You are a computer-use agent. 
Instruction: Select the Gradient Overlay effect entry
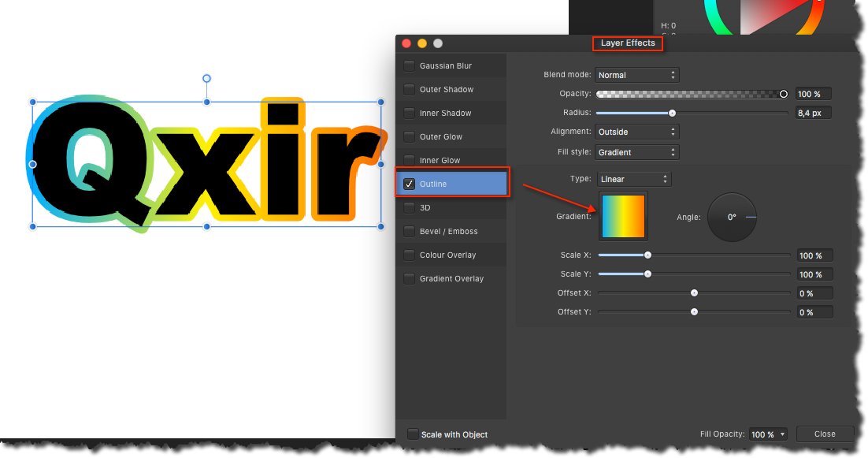click(451, 279)
